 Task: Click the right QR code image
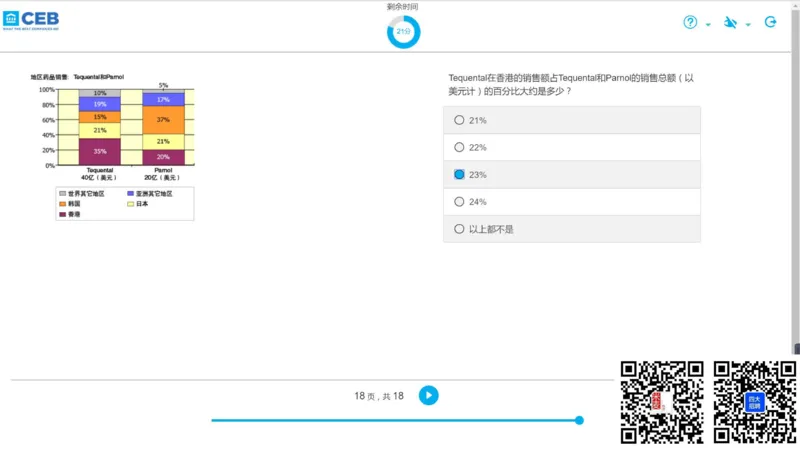tap(755, 402)
